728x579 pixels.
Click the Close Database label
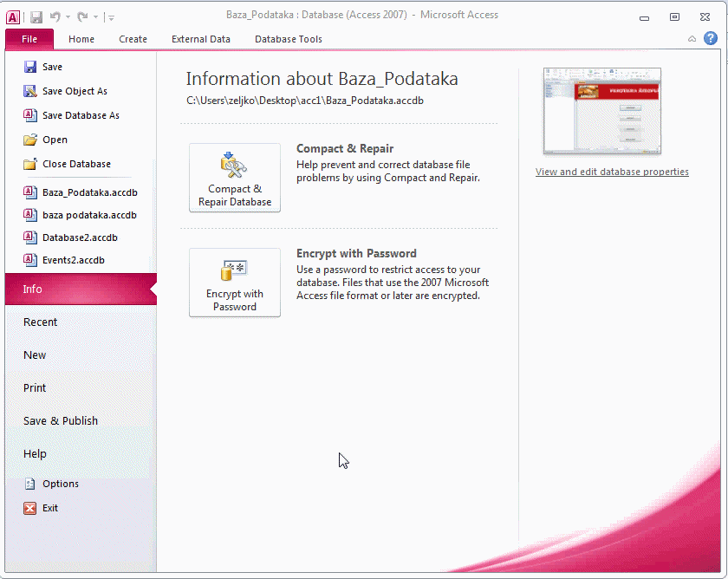click(76, 164)
